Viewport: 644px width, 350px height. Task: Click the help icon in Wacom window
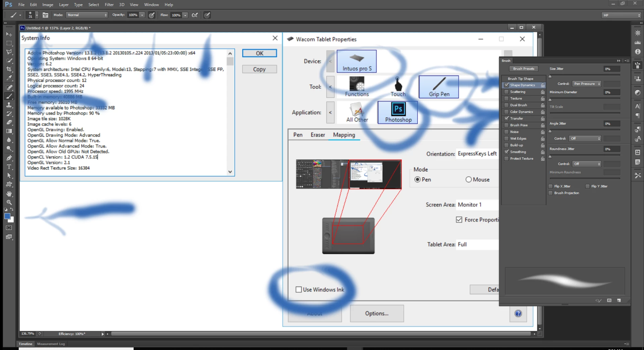pyautogui.click(x=518, y=313)
